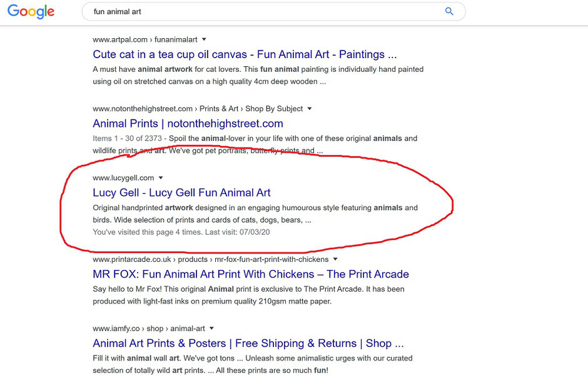Open 'Lucy Gell - Lucy Gell Fun Animal Art' result

coord(181,192)
